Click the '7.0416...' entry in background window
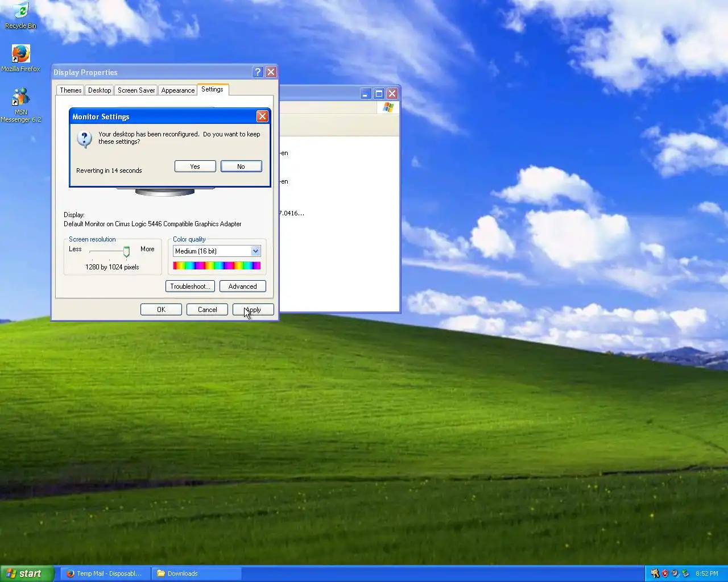 point(292,213)
